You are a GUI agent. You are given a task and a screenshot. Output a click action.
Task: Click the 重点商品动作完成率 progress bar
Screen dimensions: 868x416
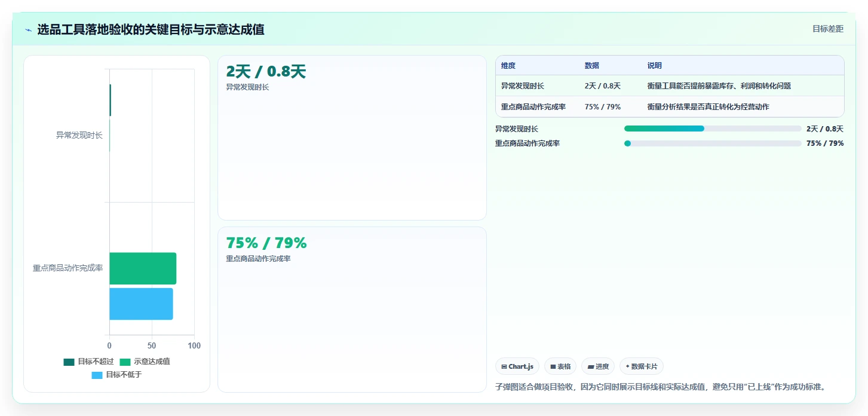(x=713, y=143)
